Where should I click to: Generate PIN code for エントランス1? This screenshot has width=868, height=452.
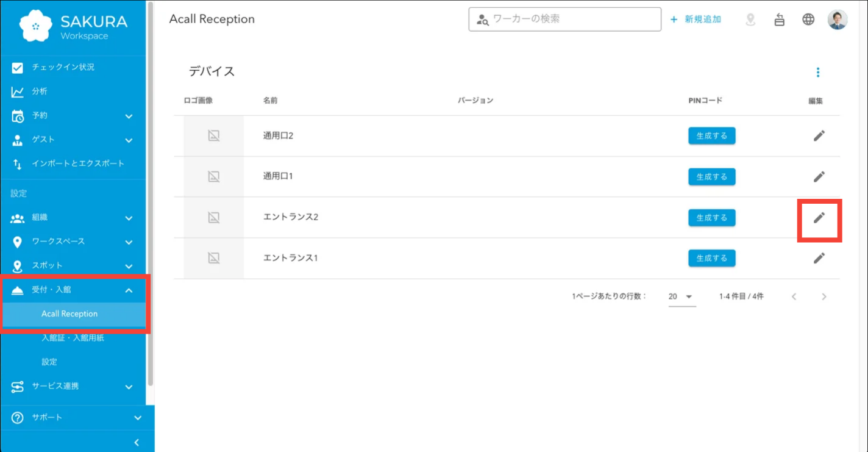(712, 258)
